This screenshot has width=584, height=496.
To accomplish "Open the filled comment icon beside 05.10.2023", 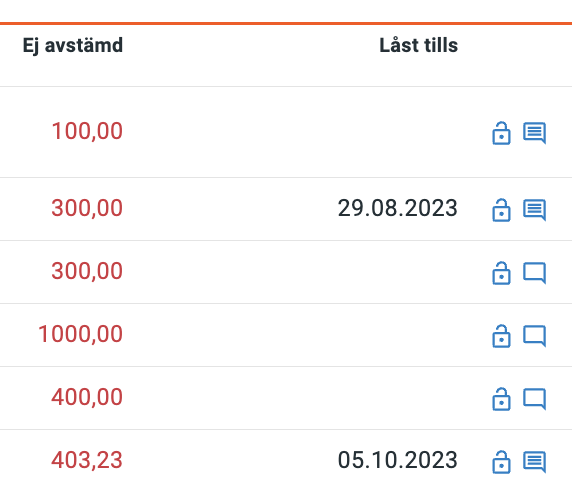I will [534, 462].
